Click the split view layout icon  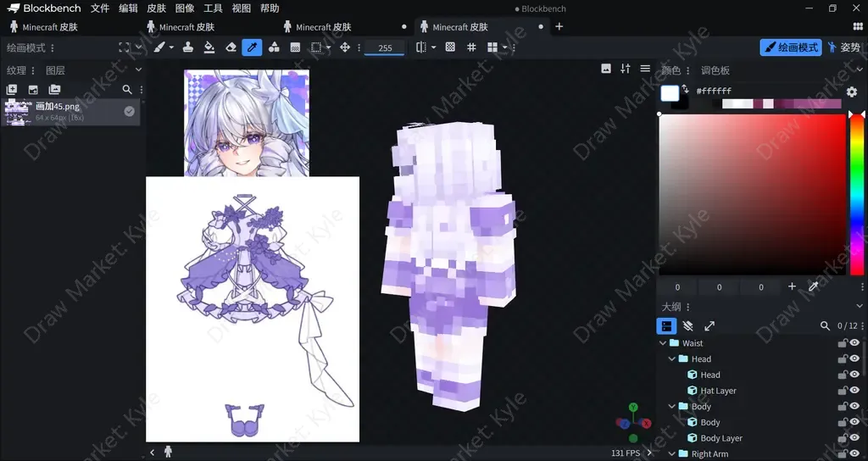(x=492, y=47)
